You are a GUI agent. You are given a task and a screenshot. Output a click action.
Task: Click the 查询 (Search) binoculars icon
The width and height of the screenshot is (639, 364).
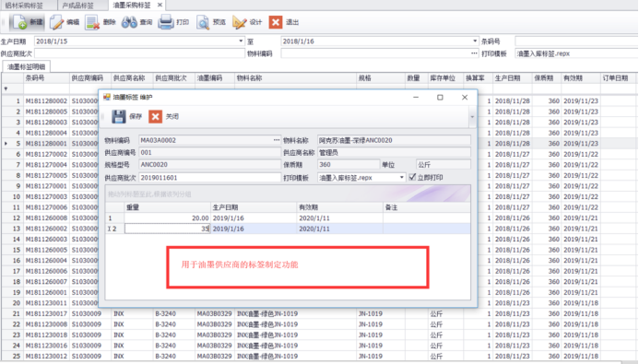tap(129, 22)
